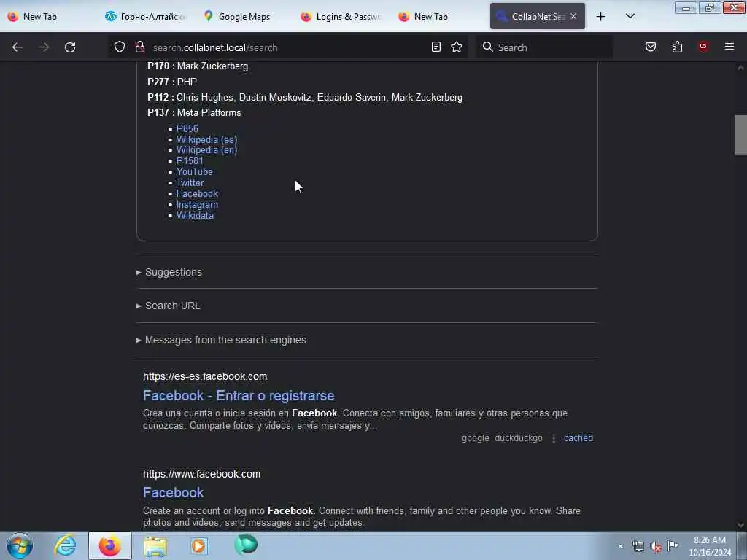Screen dimensions: 747x560
Task: Open the P856 link
Action: (x=187, y=128)
